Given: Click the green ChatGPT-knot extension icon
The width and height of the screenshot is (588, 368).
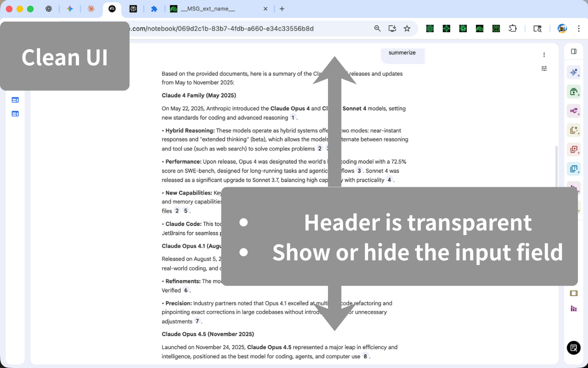Looking at the screenshot, I should point(430,29).
